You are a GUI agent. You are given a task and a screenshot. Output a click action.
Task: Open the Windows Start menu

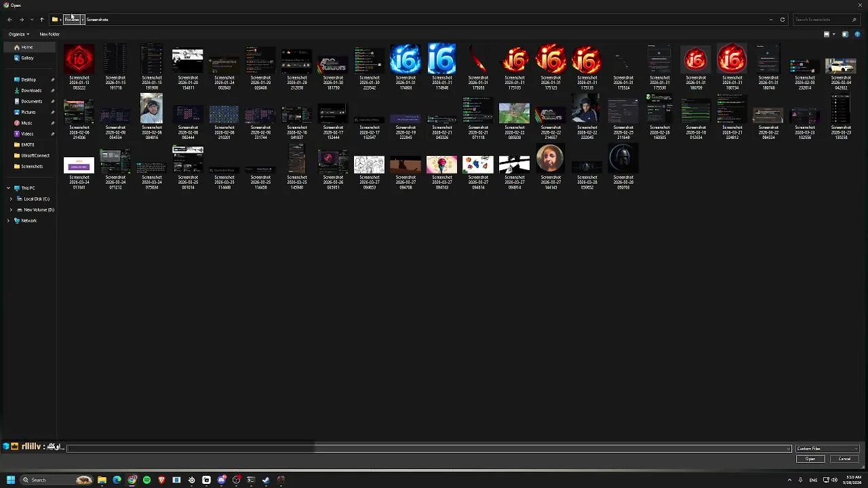11,480
